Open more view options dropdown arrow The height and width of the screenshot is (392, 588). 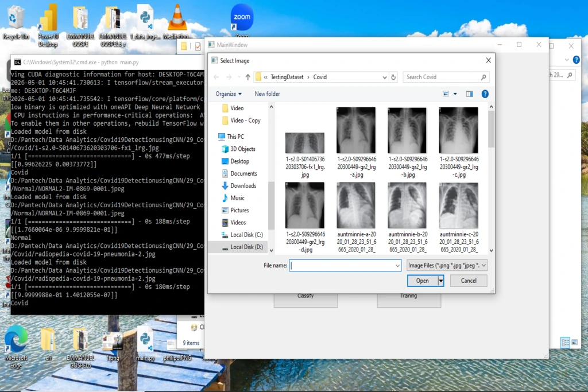[455, 94]
